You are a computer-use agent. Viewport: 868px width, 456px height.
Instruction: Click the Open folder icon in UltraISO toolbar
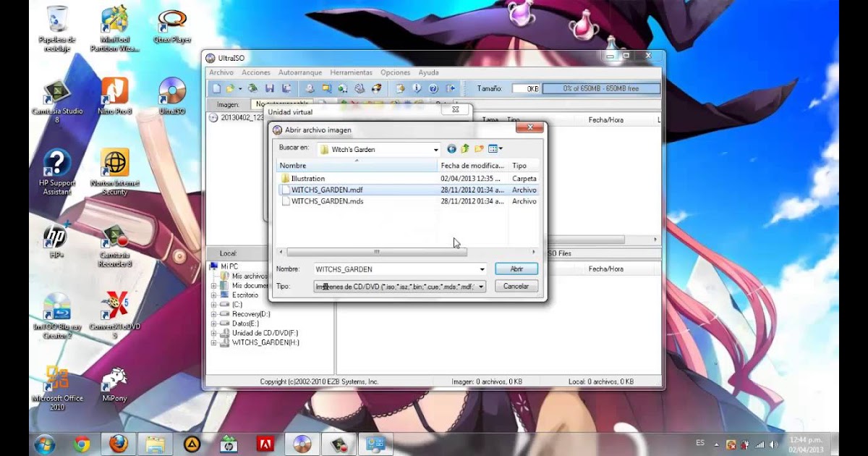[230, 88]
